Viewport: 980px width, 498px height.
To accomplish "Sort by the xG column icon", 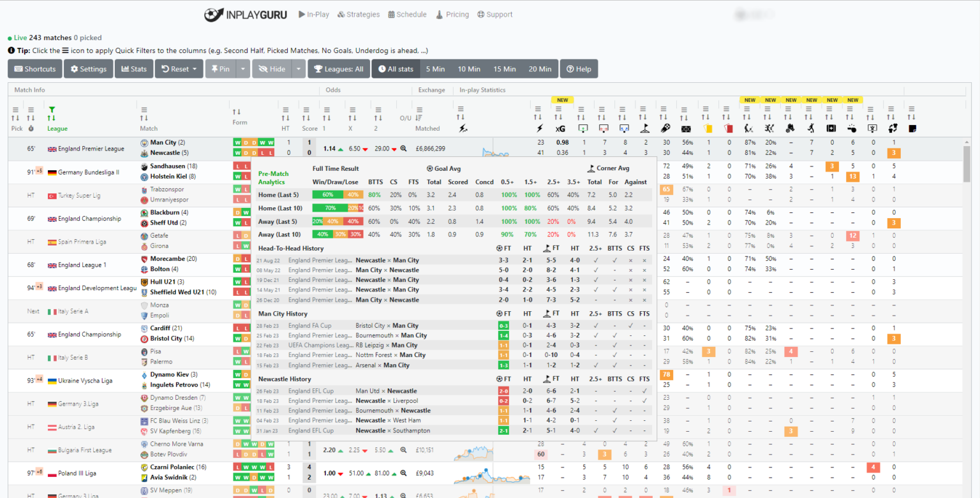I will [560, 128].
